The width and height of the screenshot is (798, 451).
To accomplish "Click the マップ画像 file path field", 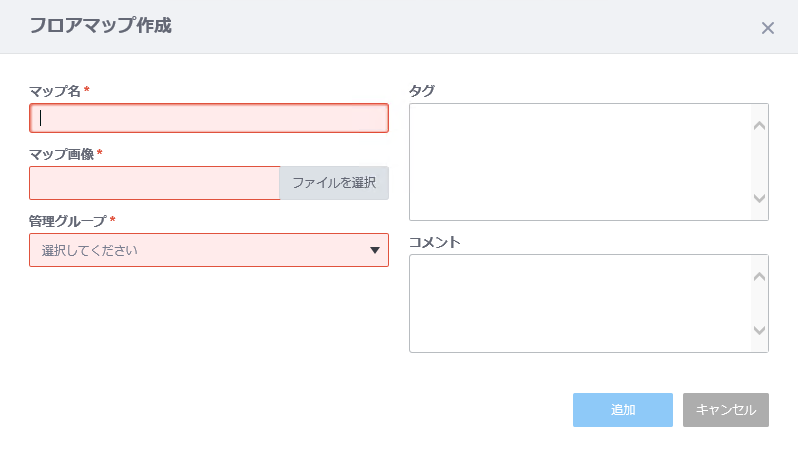I will (x=155, y=183).
